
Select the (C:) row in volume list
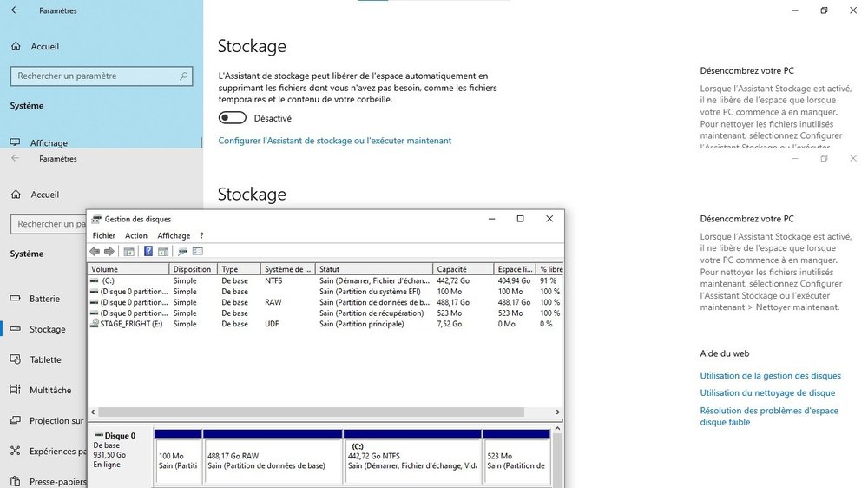pyautogui.click(x=130, y=281)
